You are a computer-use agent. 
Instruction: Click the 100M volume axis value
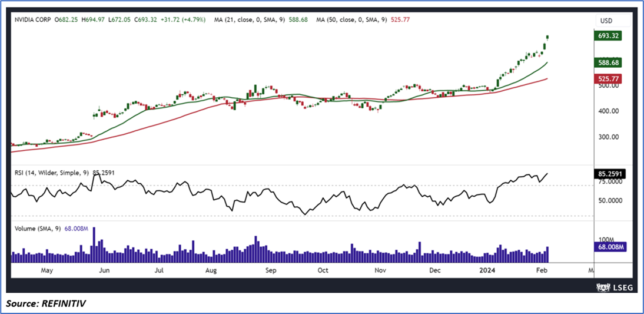(x=605, y=239)
